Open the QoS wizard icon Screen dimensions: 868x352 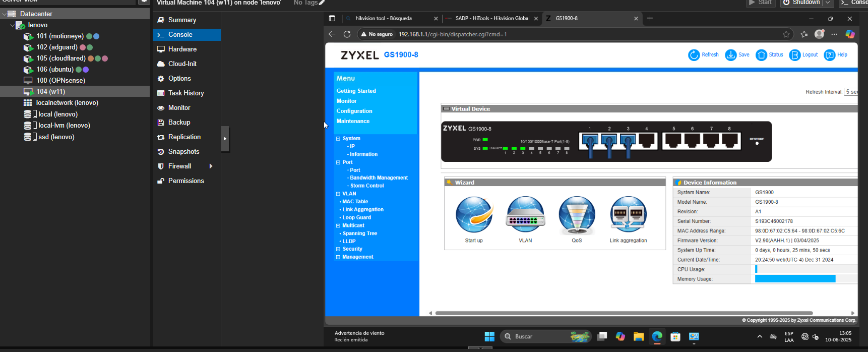(577, 214)
